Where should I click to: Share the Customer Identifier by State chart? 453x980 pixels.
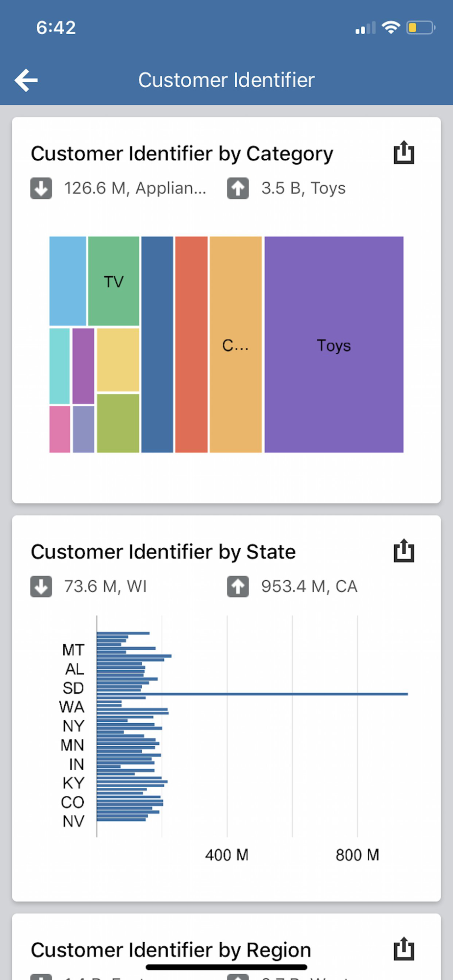[403, 551]
